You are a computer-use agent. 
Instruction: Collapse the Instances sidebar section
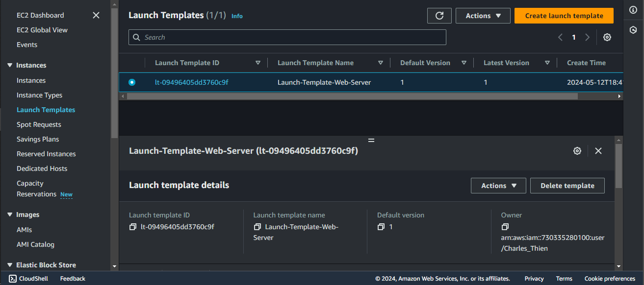pos(10,65)
